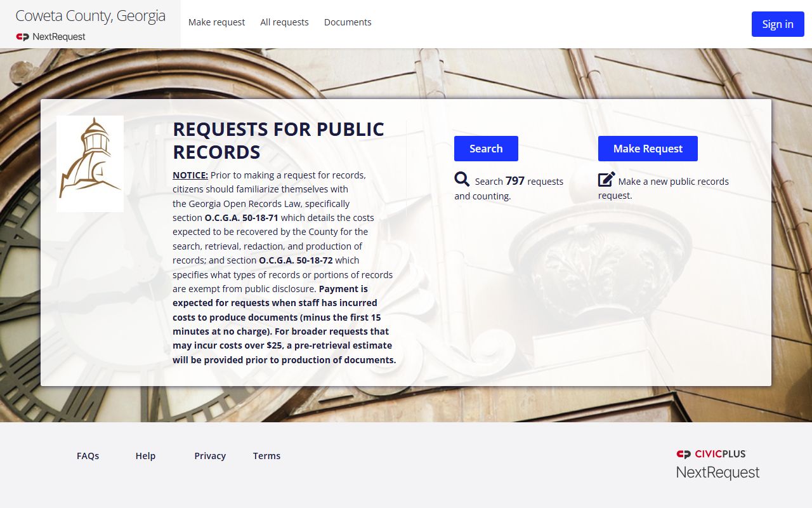Click the Sign in button
Screen dimensions: 812x508
pos(778,24)
